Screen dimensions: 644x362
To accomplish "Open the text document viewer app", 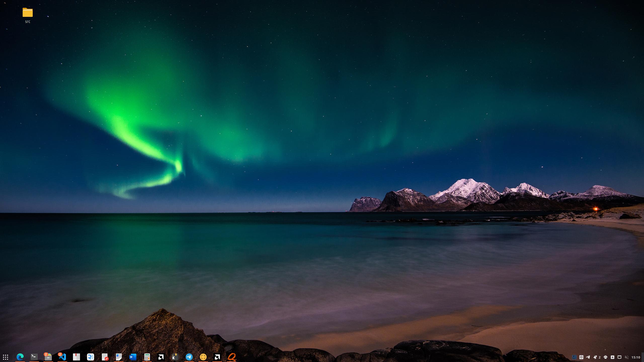I will click(x=118, y=357).
